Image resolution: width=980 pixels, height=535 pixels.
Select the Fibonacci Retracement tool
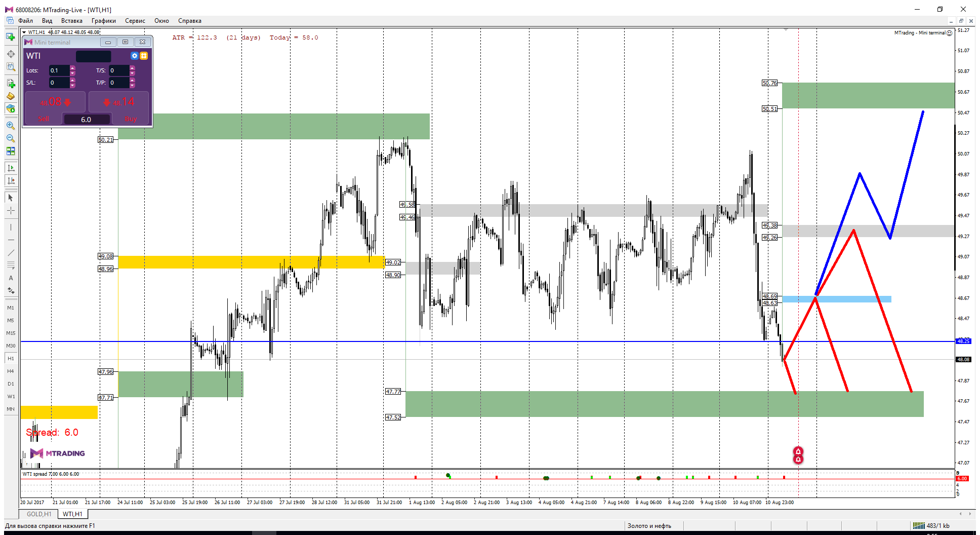tap(11, 265)
